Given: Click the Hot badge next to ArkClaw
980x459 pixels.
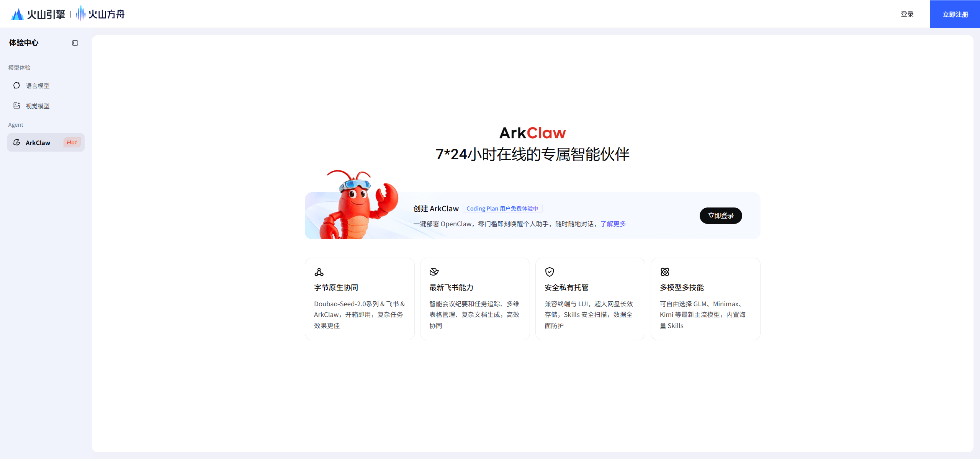Looking at the screenshot, I should tap(72, 142).
